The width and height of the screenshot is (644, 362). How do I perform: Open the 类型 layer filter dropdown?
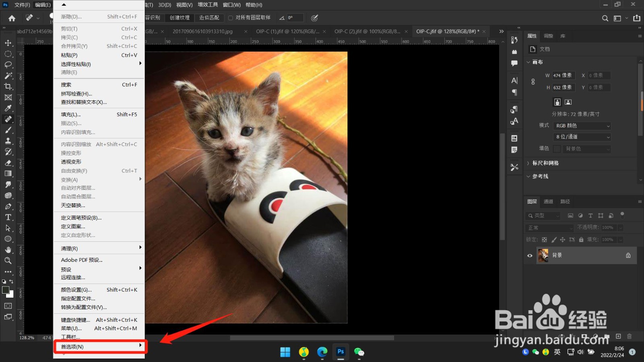tap(543, 216)
